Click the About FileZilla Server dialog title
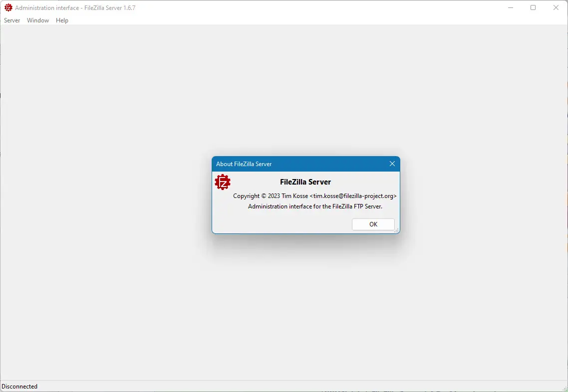Image resolution: width=568 pixels, height=392 pixels. point(244,164)
